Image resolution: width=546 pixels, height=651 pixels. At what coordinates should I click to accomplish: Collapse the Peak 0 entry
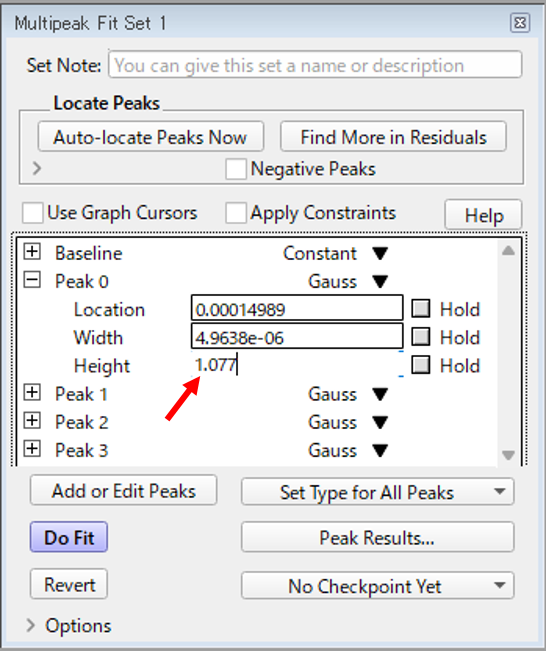coord(32,280)
